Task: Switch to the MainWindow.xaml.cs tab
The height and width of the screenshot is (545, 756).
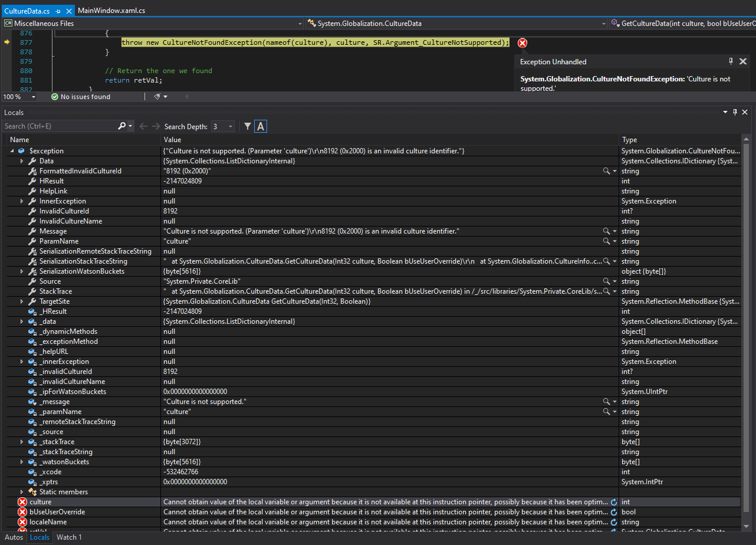Action: point(111,10)
